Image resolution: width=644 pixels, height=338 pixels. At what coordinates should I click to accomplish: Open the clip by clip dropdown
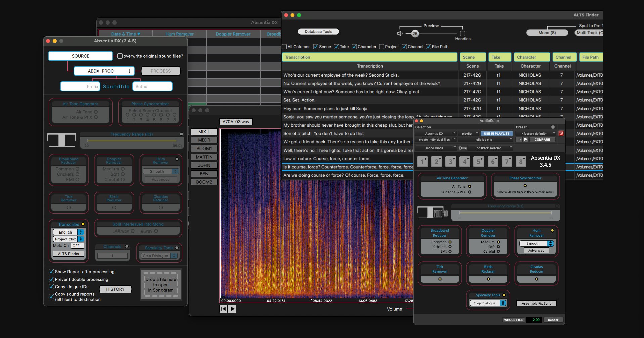(x=486, y=140)
